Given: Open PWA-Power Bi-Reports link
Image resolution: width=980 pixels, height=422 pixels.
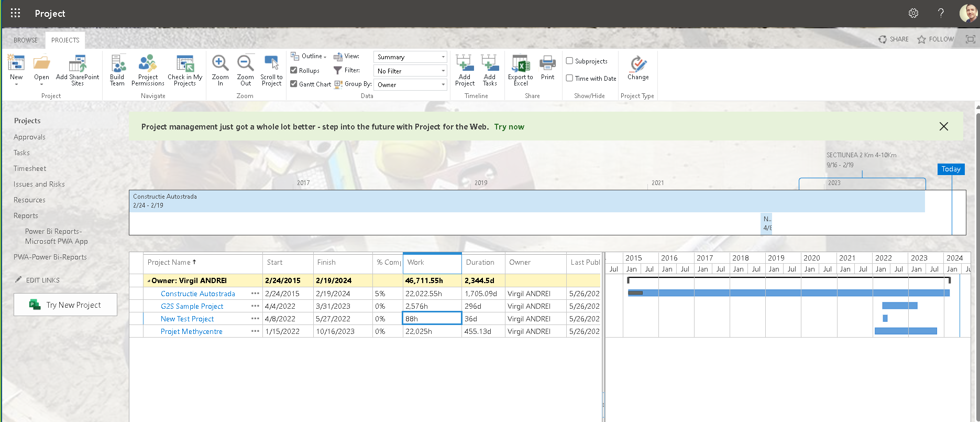Looking at the screenshot, I should (50, 257).
